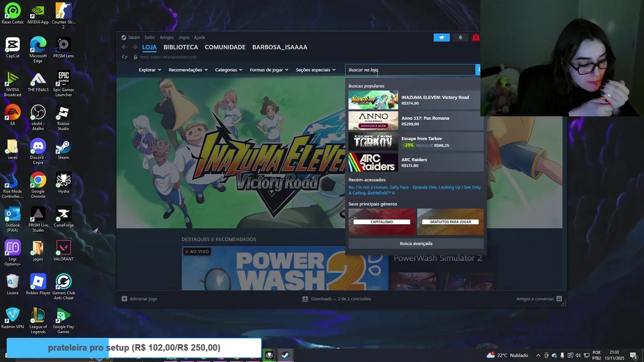Select Rise Mode Controller desktop icon
644x362 pixels.
point(13,186)
